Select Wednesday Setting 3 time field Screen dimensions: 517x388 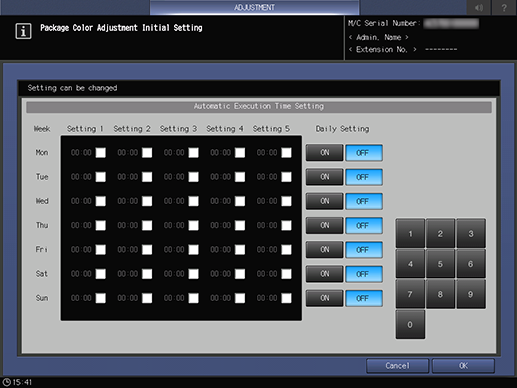click(174, 201)
